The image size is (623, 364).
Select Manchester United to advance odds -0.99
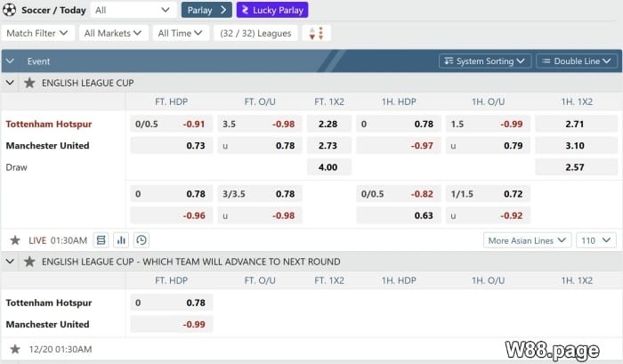(171, 324)
